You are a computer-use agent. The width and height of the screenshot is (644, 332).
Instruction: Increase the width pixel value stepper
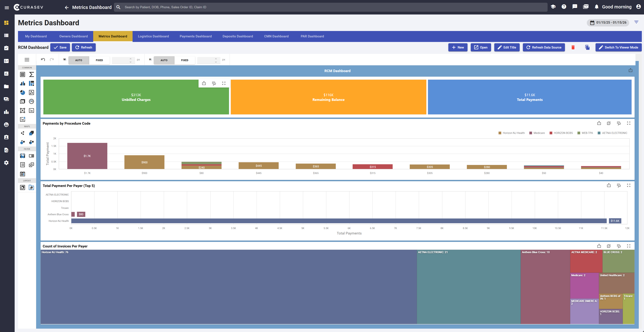pos(131,59)
